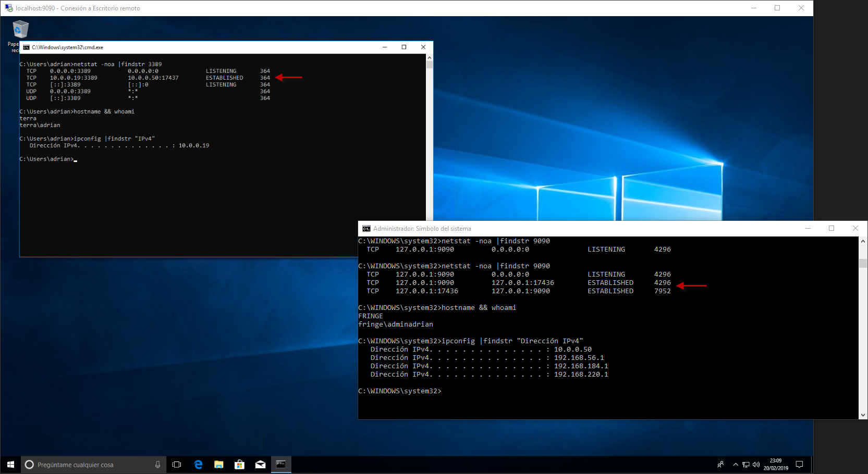
Task: Open the Mail app from the taskbar
Action: click(x=260, y=465)
